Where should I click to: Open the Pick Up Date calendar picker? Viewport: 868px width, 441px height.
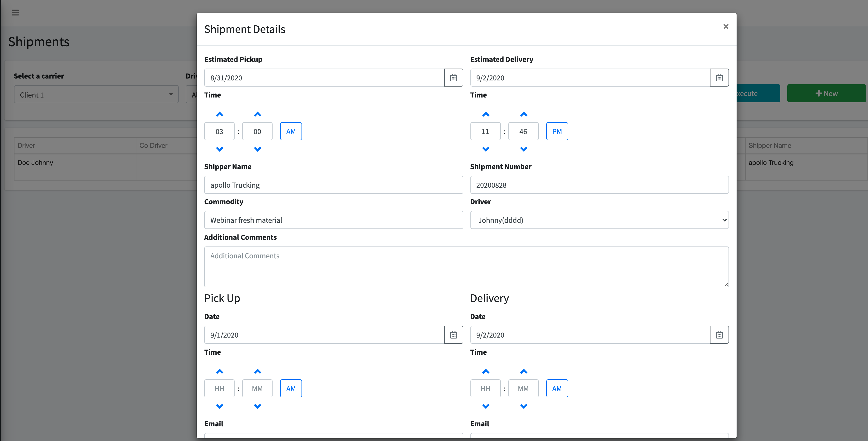coord(454,335)
